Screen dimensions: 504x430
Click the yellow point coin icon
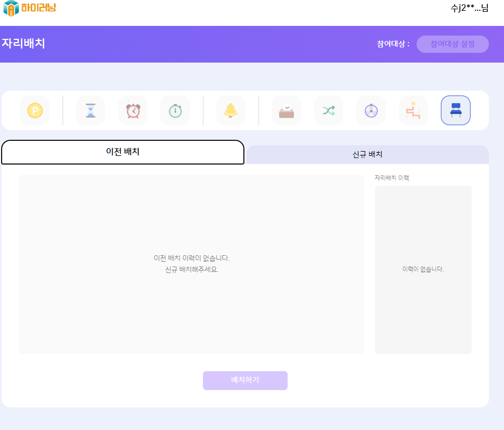[x=35, y=111]
